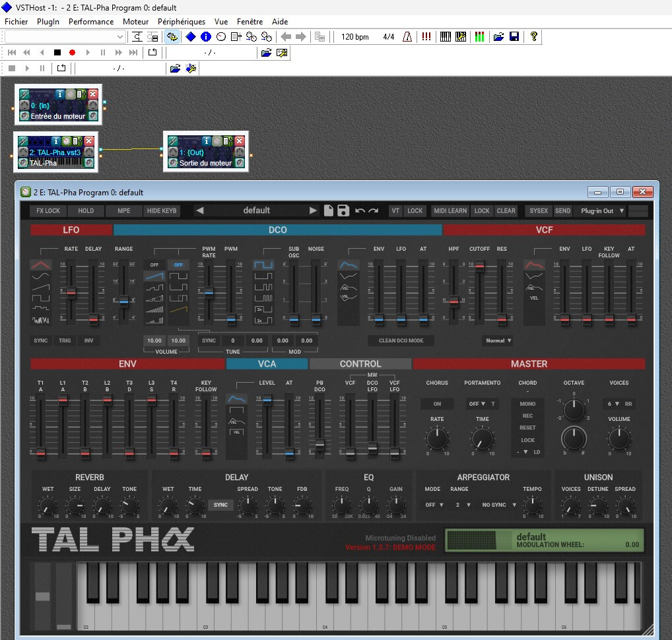
Task: Toggle FX LOCK in TAL-Pha
Action: [x=48, y=210]
